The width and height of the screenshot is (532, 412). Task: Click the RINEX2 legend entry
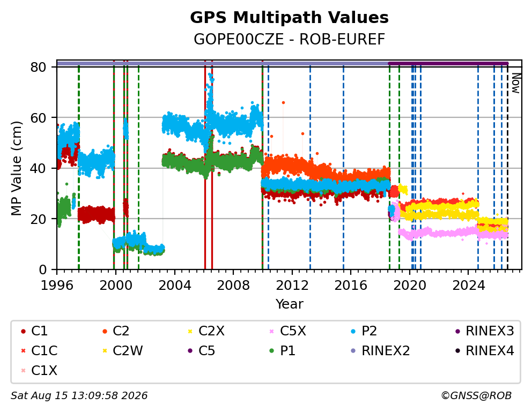coord(380,351)
